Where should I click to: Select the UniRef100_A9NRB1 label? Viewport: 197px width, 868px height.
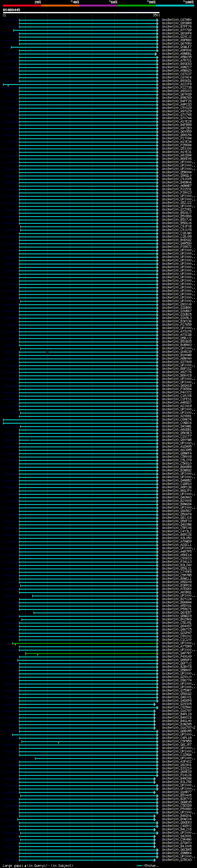tap(177, 54)
